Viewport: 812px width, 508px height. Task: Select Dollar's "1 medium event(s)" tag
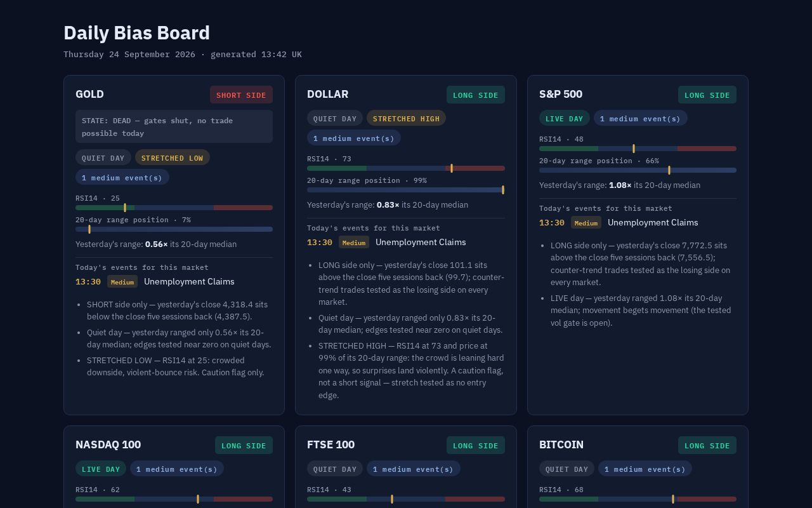[x=354, y=138]
